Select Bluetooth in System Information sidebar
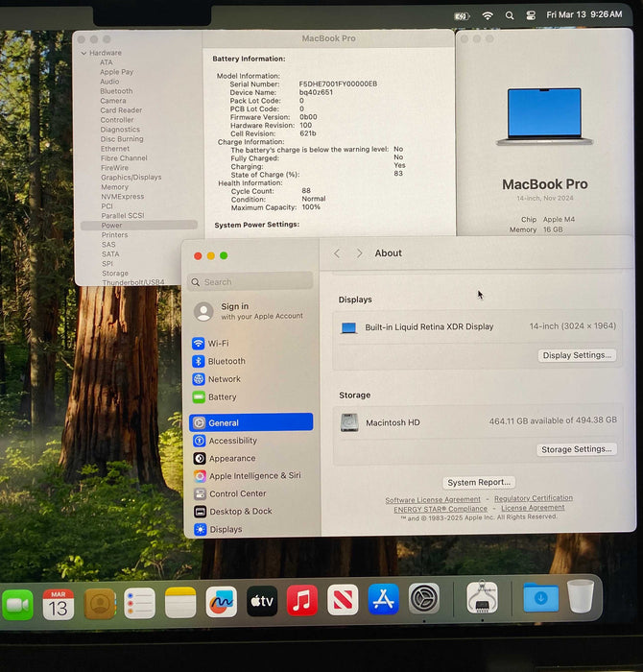This screenshot has width=643, height=672. (116, 91)
